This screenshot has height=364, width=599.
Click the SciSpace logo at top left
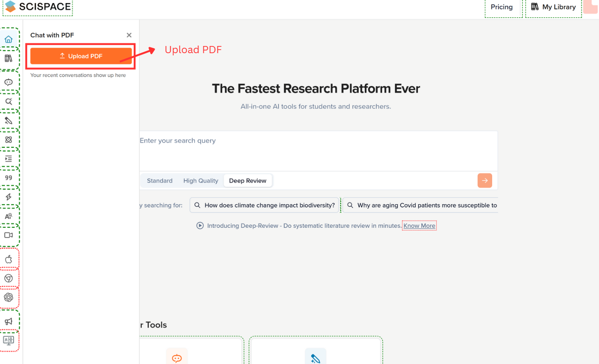click(x=38, y=7)
